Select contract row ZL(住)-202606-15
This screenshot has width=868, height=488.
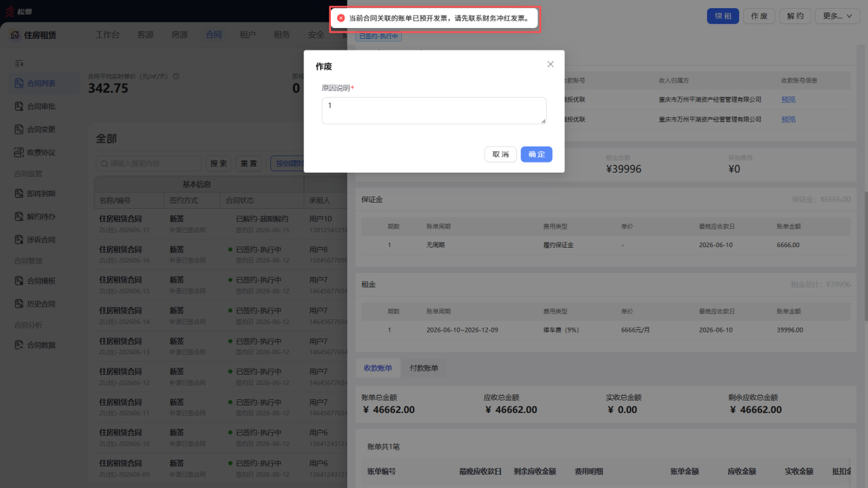tap(220, 285)
